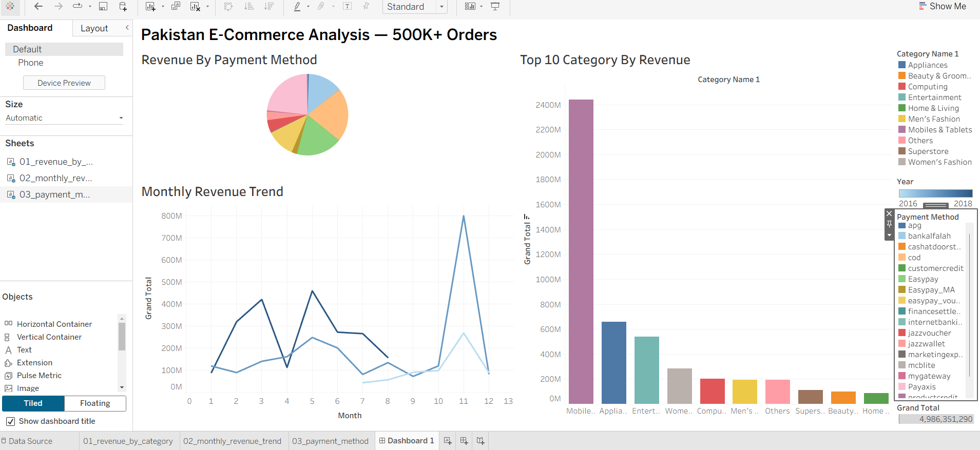The height and width of the screenshot is (450, 980).
Task: Open the 02_monthly_revenue_trend sheet tab
Action: 232,441
